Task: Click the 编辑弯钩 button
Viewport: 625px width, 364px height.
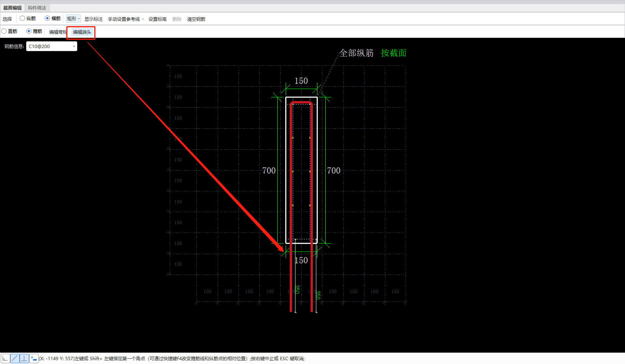Action: click(x=58, y=32)
